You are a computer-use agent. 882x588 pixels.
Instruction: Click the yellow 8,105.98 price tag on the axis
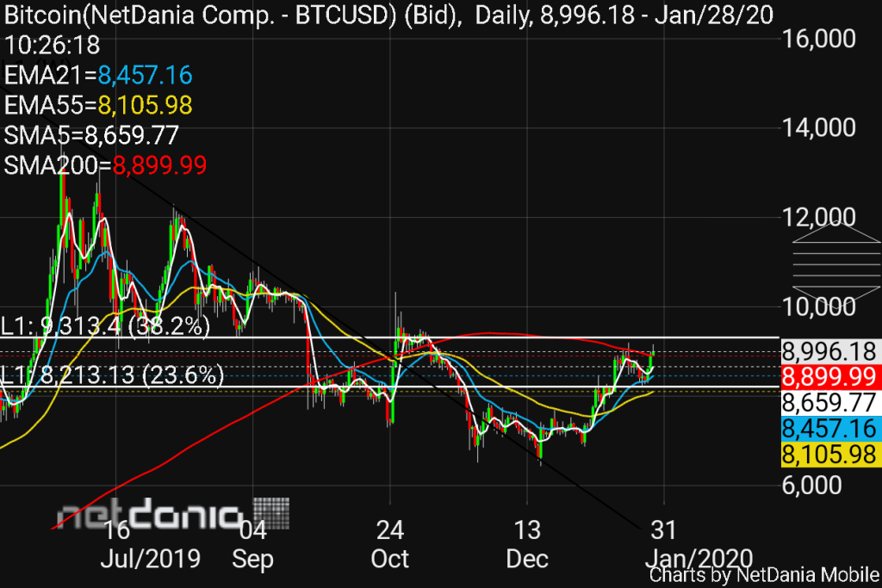[830, 455]
